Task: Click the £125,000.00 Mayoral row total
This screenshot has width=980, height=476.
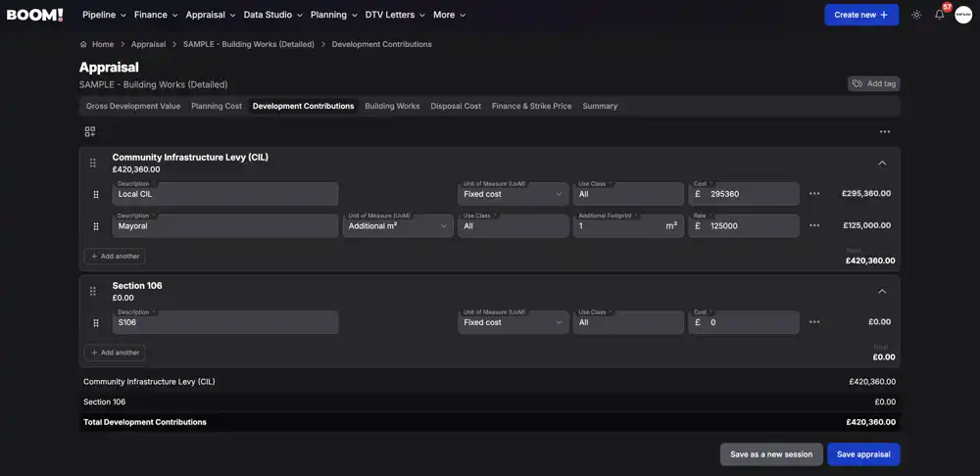Action: coord(867,225)
